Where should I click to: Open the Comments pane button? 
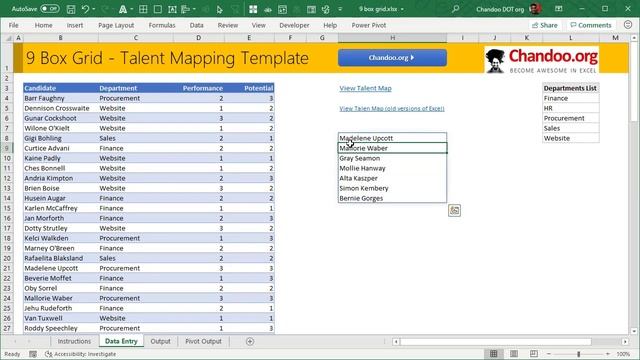591,25
